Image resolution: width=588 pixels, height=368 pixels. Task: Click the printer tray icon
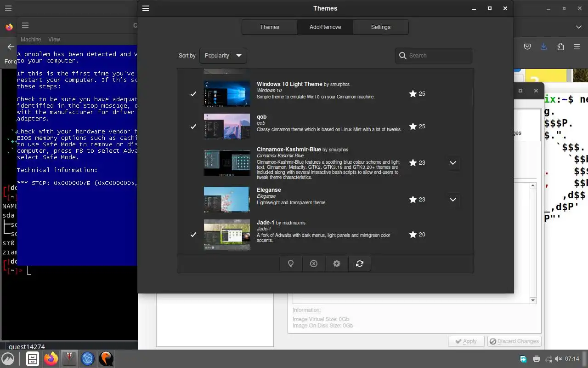tap(536, 359)
